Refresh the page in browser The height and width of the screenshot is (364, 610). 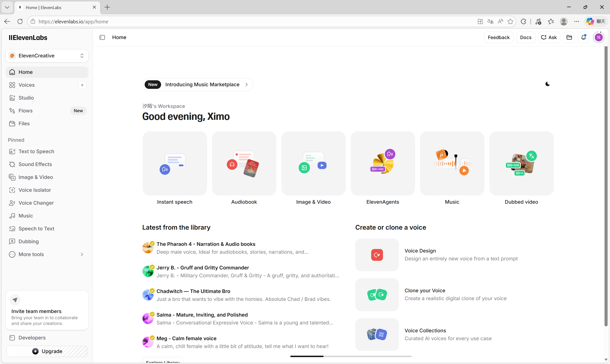[x=20, y=22]
